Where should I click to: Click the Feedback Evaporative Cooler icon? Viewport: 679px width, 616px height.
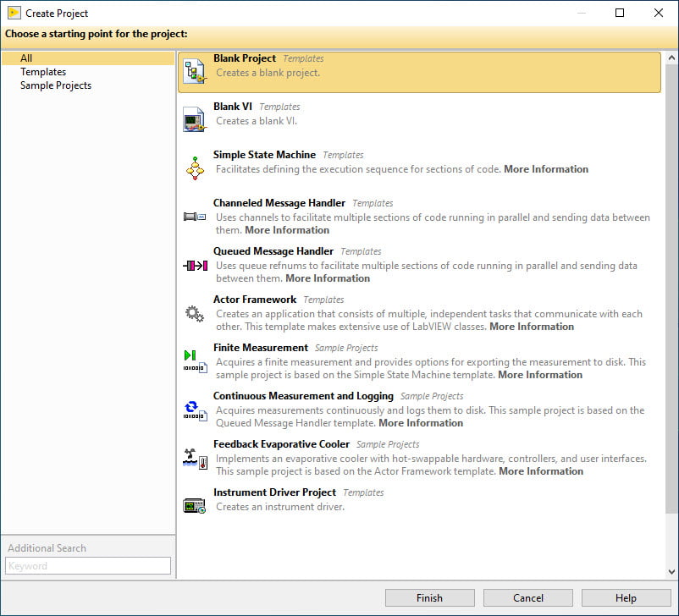coord(196,459)
